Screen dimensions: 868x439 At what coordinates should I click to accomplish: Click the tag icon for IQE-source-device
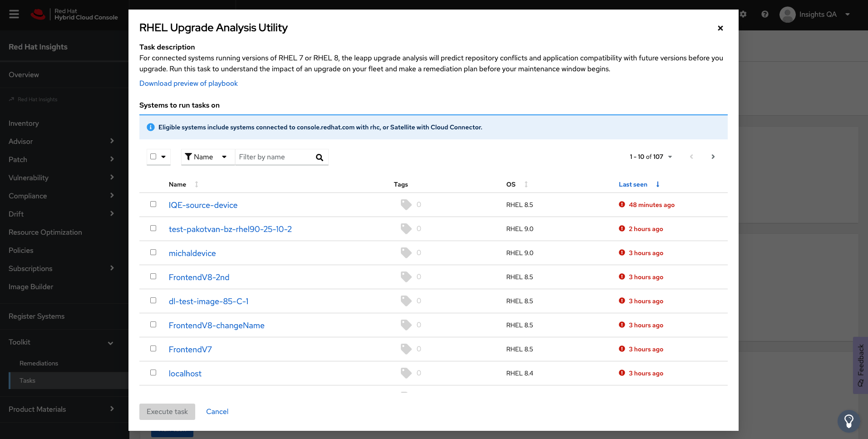(x=406, y=205)
